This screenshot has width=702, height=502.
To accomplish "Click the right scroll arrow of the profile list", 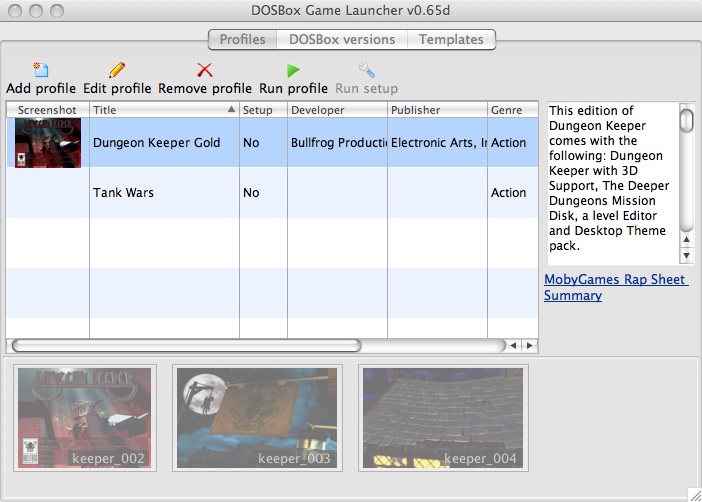I will click(529, 346).
